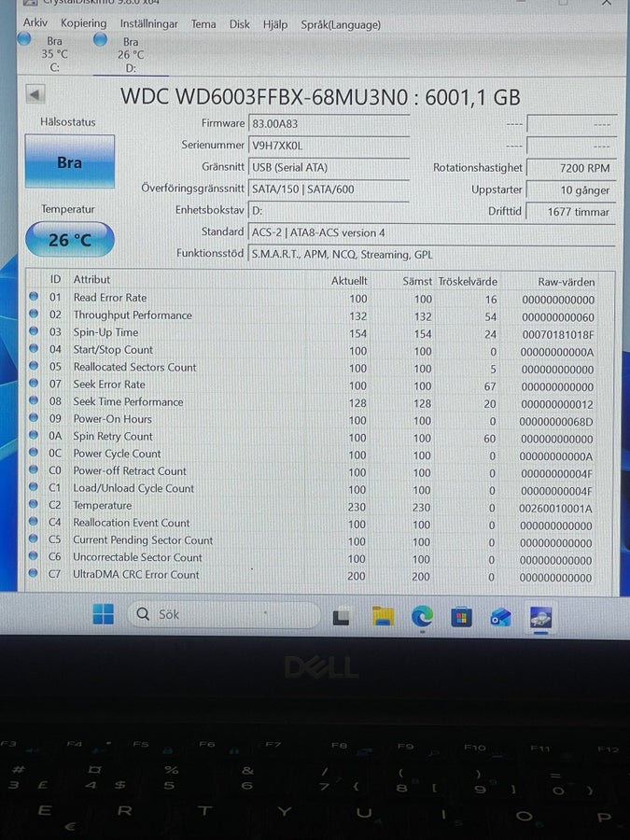Click status dot of Seek Time Performance
This screenshot has width=630, height=840.
34,399
